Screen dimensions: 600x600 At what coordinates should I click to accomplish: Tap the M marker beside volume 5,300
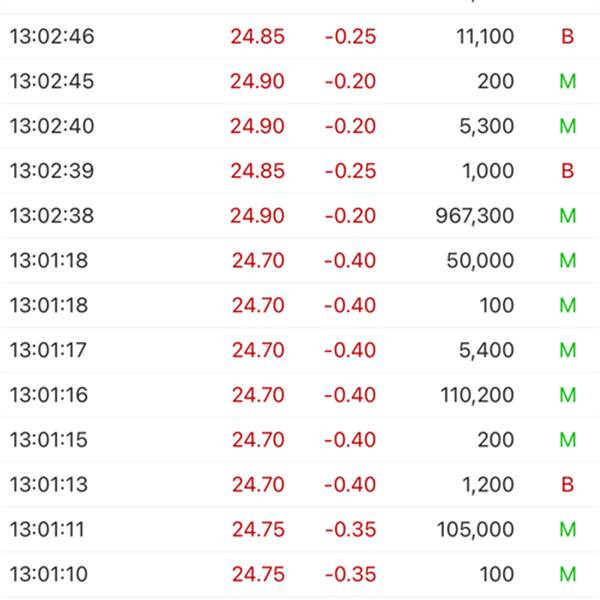(x=567, y=126)
